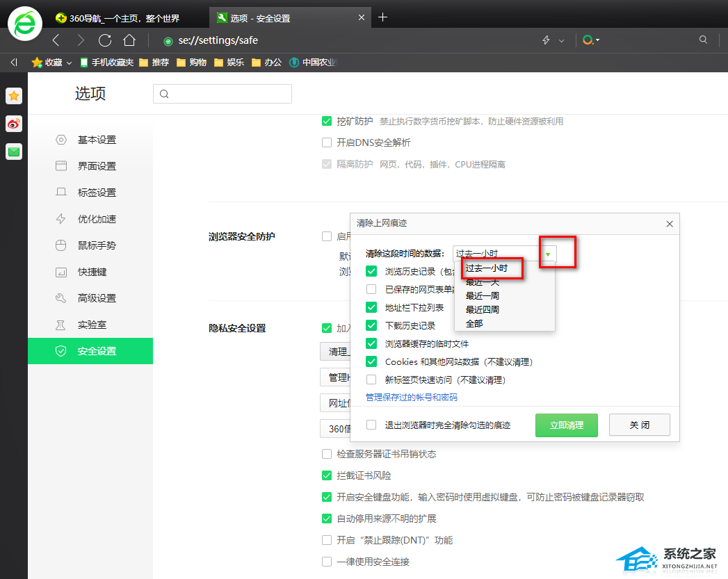
Task: Open a new tab with plus button
Action: (x=382, y=17)
